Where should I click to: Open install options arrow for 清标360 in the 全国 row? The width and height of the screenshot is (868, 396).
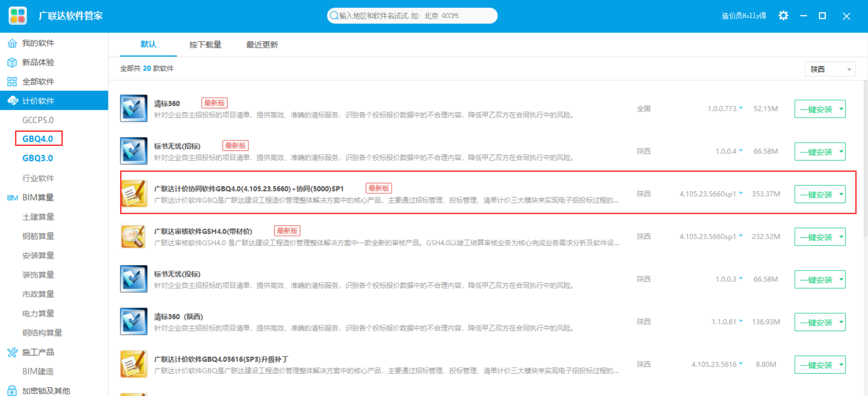click(x=841, y=109)
